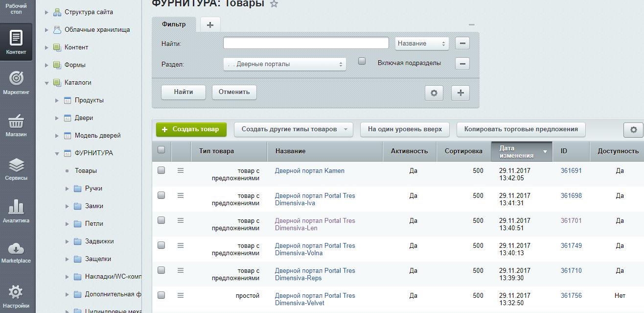Open the Раздел dropdown showing Дверные порталы
This screenshot has width=644, height=313.
(x=284, y=64)
